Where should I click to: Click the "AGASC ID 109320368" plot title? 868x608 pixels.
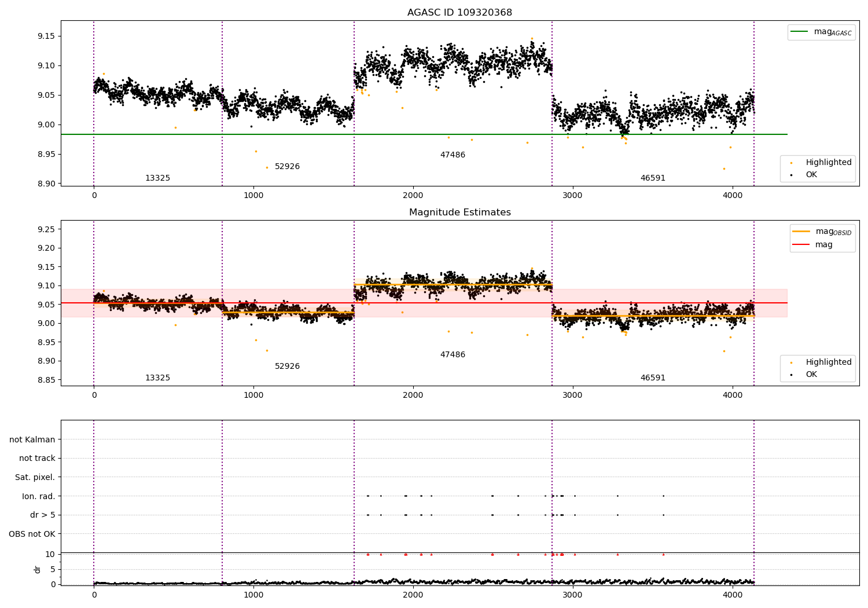tap(459, 13)
